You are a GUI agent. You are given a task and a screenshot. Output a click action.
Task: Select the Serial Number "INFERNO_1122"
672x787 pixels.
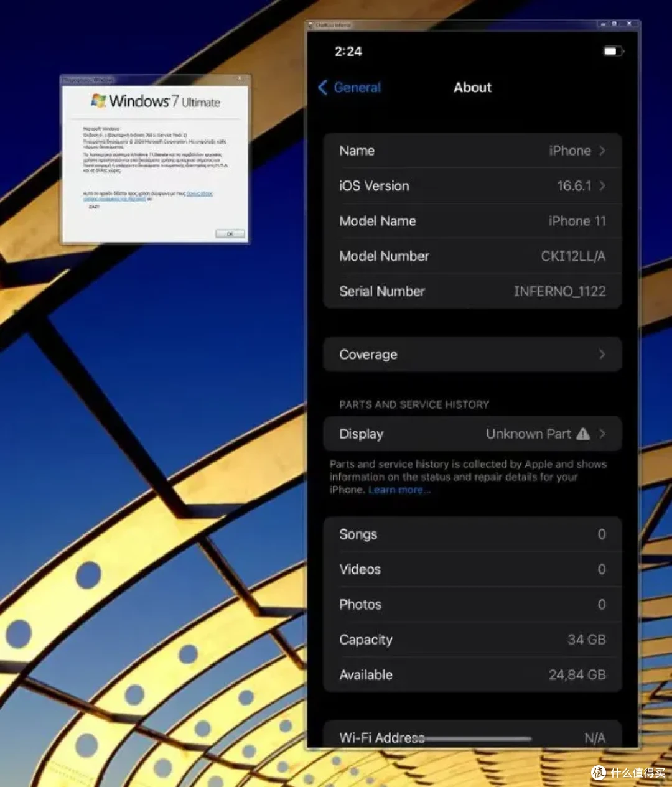click(560, 291)
